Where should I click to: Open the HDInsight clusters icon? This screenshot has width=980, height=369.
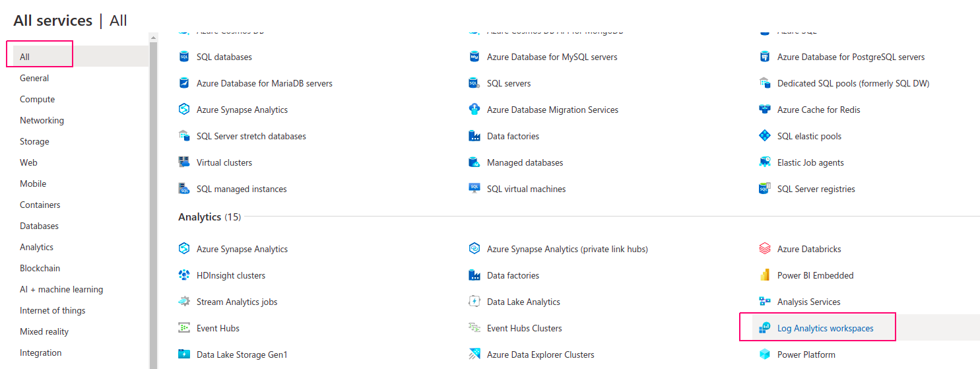pyautogui.click(x=184, y=275)
